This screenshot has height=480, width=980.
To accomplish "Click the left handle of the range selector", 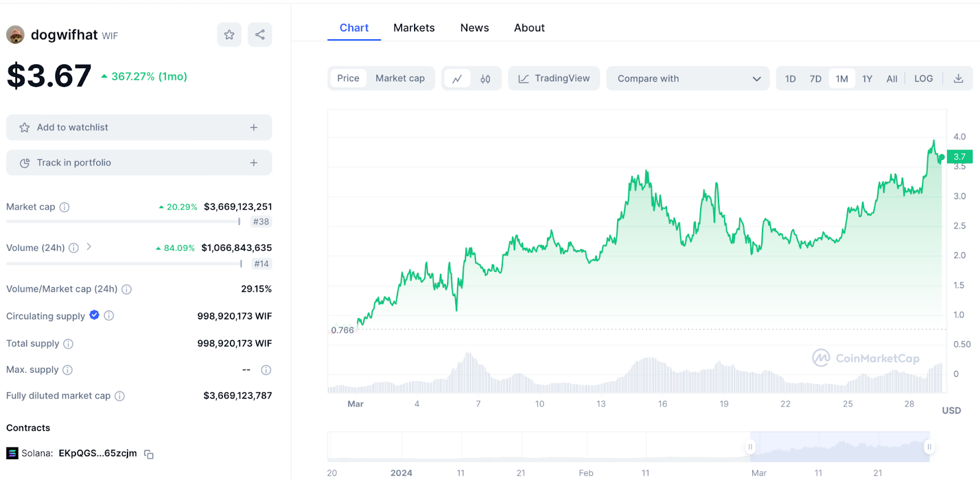I will [x=750, y=447].
